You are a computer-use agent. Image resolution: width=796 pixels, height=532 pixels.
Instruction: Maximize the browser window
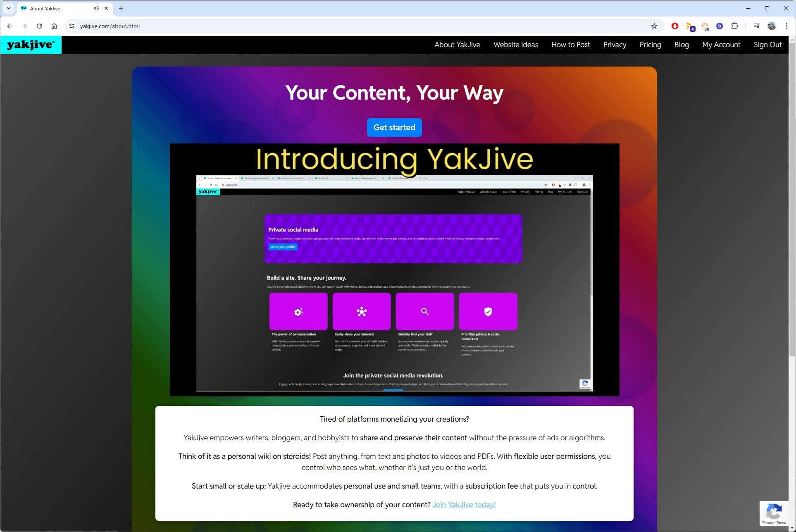[767, 8]
